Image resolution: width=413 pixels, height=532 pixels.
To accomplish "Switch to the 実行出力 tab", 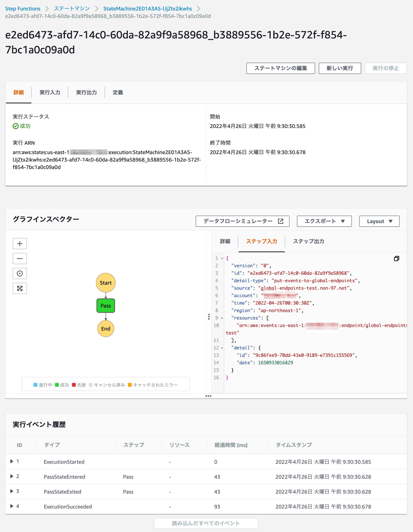I will pyautogui.click(x=86, y=92).
